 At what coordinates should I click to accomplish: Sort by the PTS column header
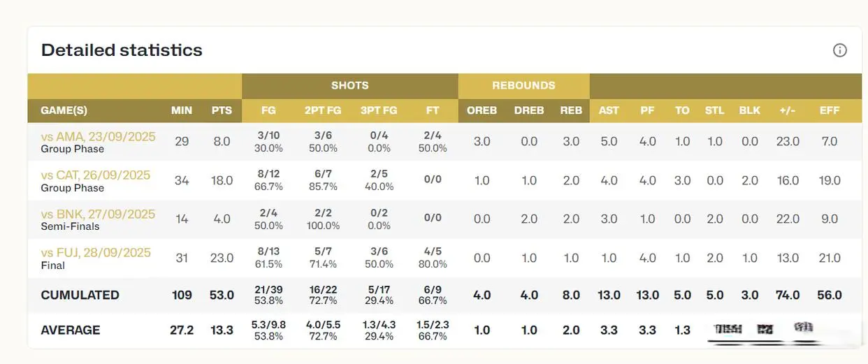point(222,110)
